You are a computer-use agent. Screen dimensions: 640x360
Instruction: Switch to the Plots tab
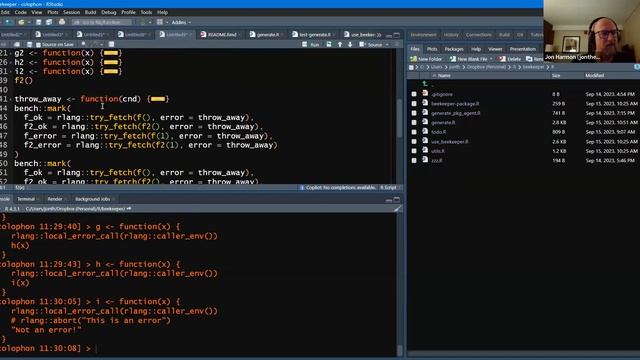[432, 49]
